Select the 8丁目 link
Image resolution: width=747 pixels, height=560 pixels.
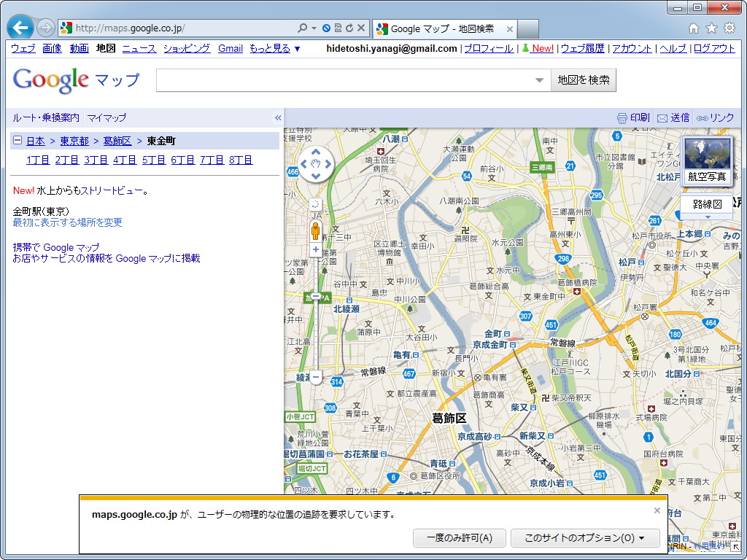point(241,160)
